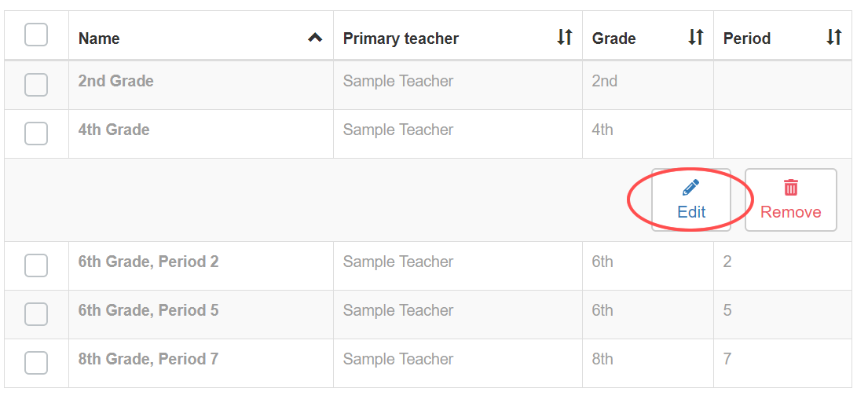Open 6th Grade, Period 2 class

[148, 262]
